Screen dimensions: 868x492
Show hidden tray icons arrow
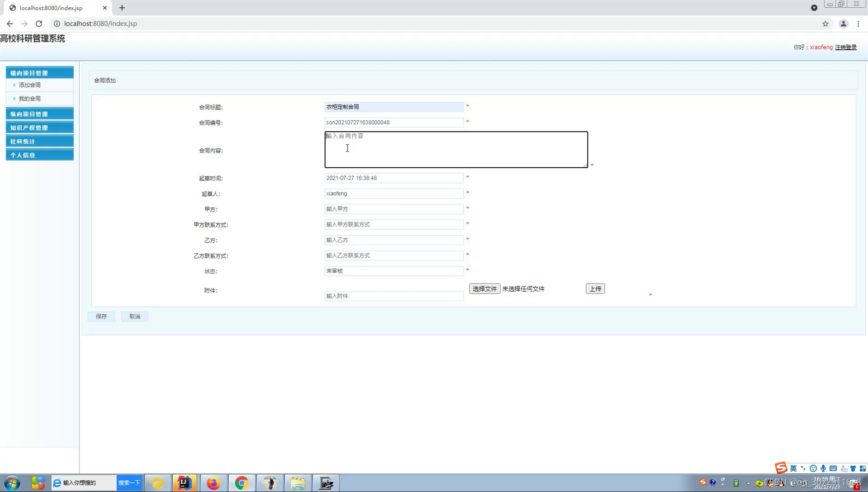pos(748,483)
